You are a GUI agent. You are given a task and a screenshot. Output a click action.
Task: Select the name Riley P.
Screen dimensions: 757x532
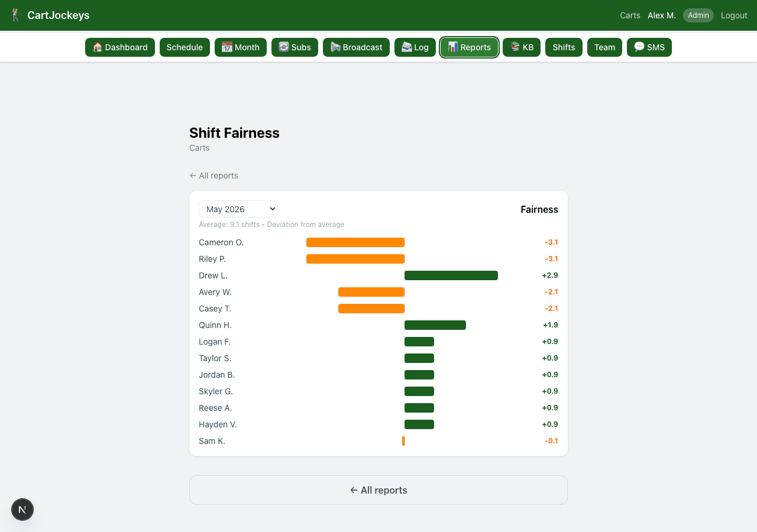tap(212, 259)
